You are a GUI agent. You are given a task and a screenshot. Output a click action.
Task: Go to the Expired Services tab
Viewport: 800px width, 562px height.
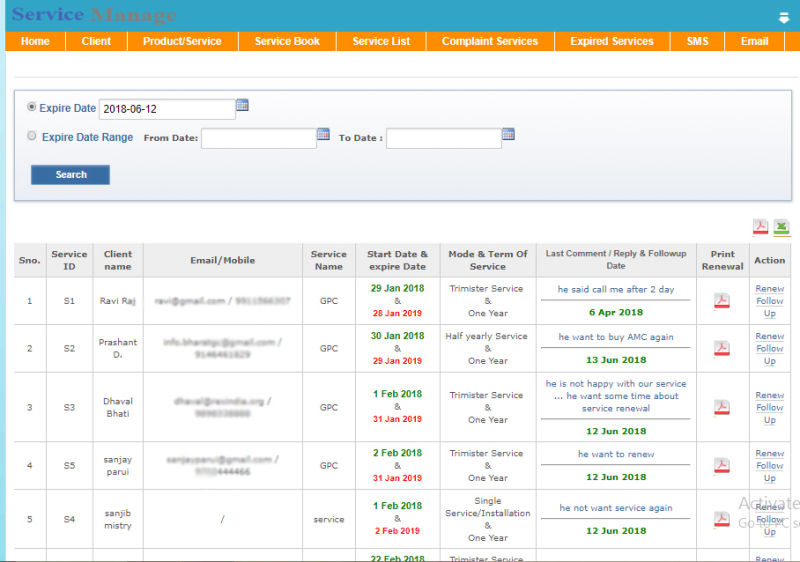[x=612, y=41]
